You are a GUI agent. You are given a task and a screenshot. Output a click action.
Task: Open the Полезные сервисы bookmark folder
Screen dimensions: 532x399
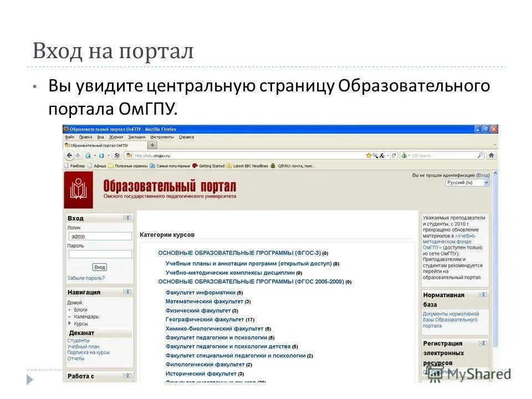[x=128, y=166]
